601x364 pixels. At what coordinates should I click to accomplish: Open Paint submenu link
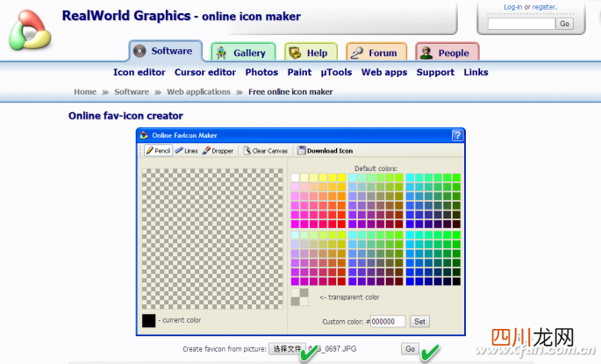[x=299, y=72]
